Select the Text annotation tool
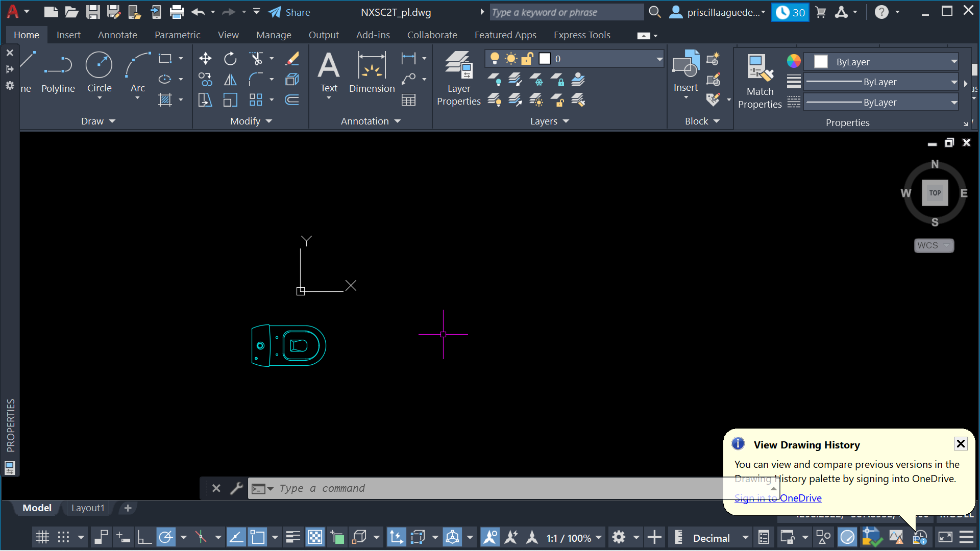 pyautogui.click(x=329, y=73)
